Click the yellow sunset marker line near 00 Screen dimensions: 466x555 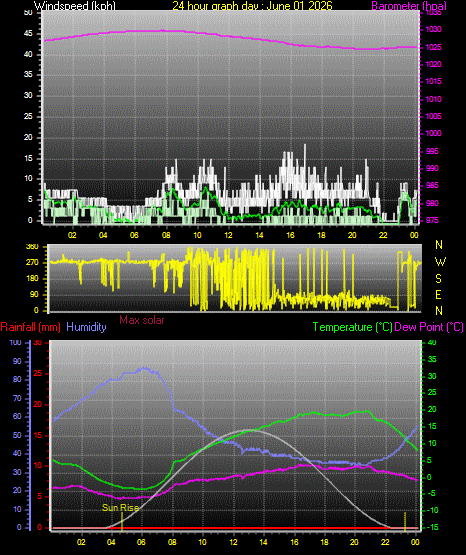pyautogui.click(x=405, y=522)
